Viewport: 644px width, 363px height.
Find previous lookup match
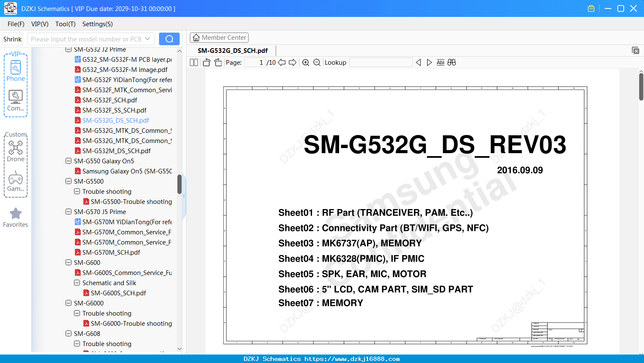418,63
